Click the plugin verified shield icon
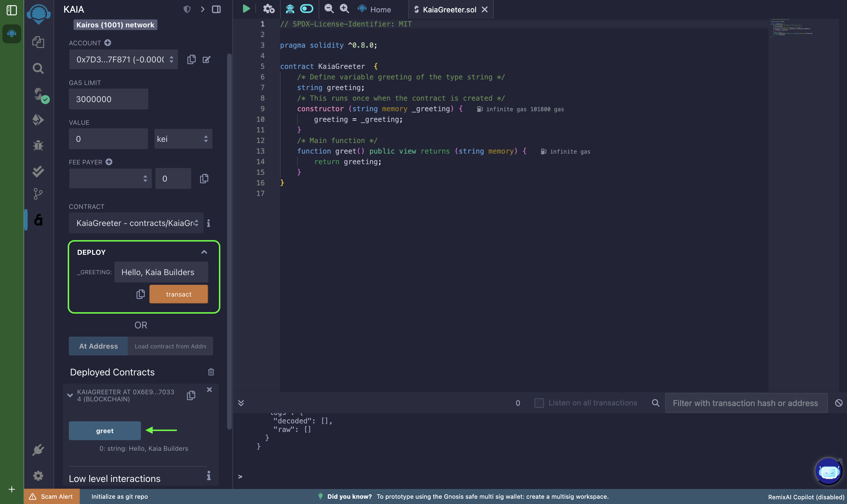Screen dimensions: 847x504 click(187, 9)
